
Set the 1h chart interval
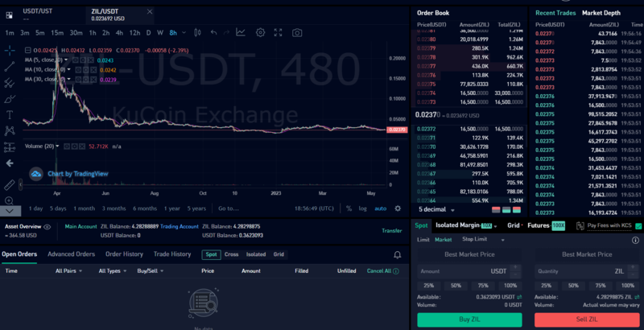[93, 33]
